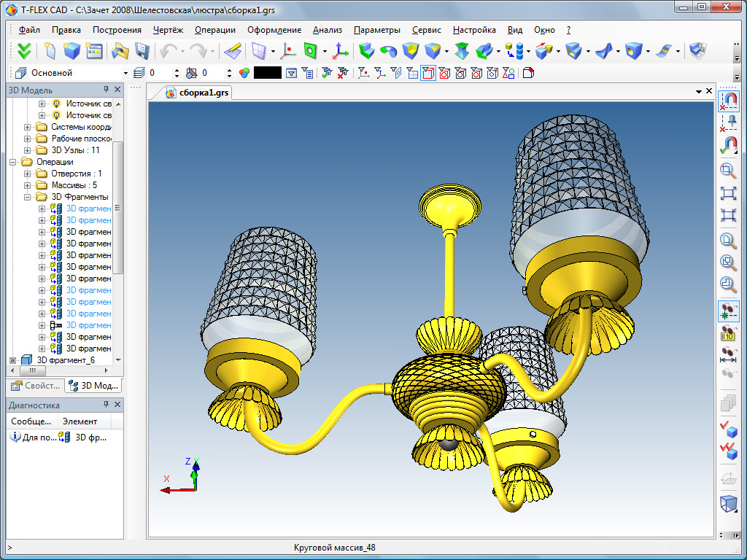The image size is (747, 560).
Task: Click the black color swatch
Action: 267,73
